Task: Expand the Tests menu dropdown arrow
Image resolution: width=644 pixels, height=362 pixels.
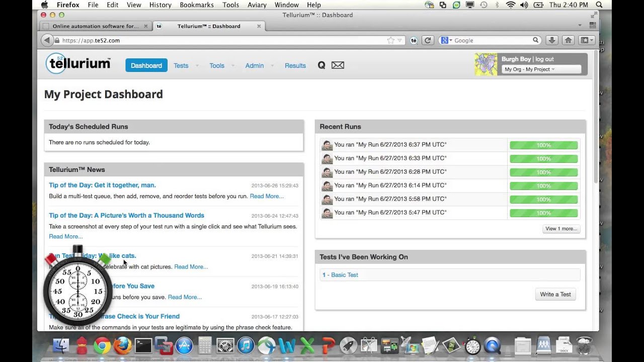Action: [197, 66]
